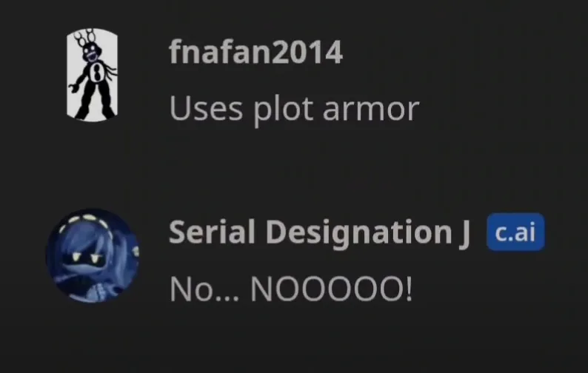
Task: Click the letter "J" beside the c.ai badge
Action: [464, 235]
